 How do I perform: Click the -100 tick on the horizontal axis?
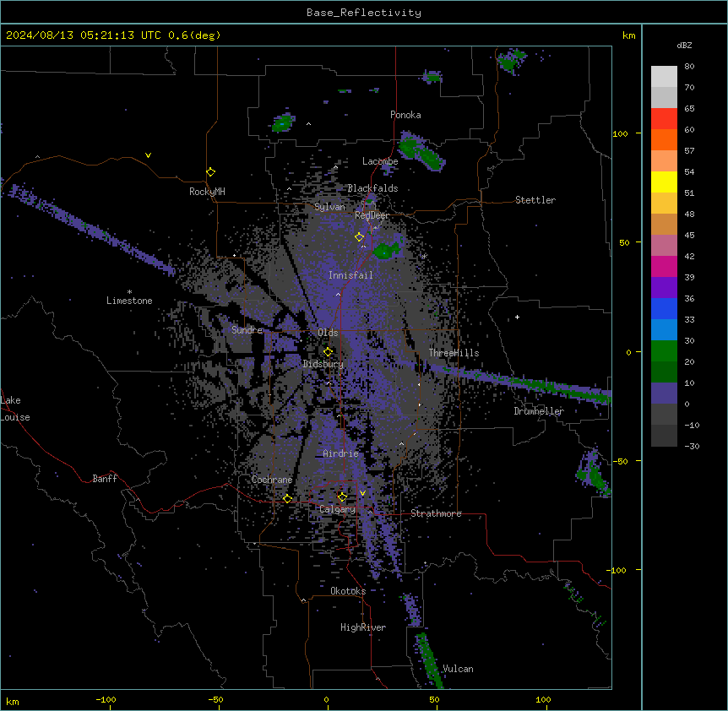click(106, 699)
